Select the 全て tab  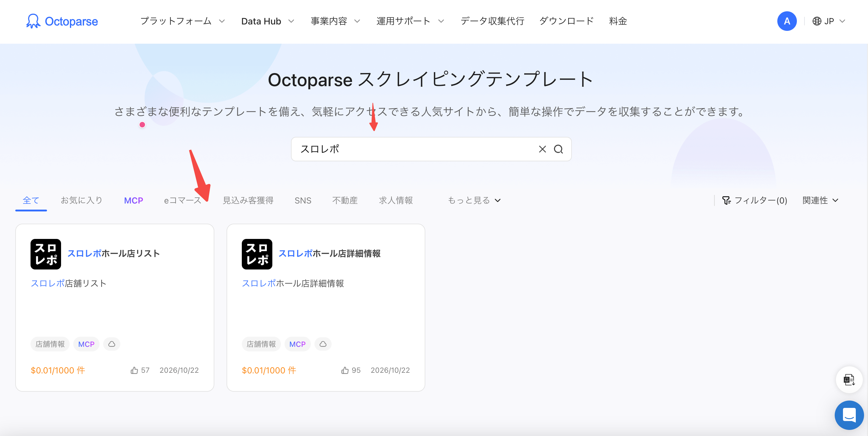pos(31,200)
